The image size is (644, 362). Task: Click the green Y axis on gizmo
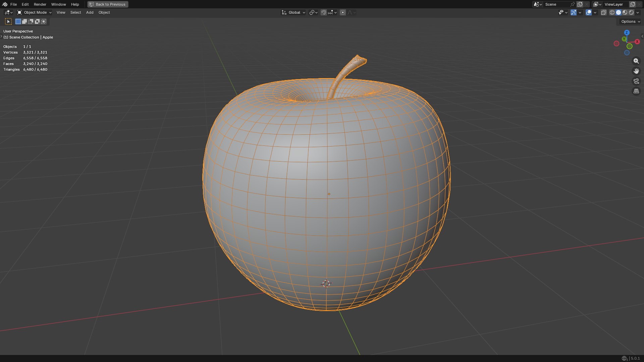tap(624, 39)
